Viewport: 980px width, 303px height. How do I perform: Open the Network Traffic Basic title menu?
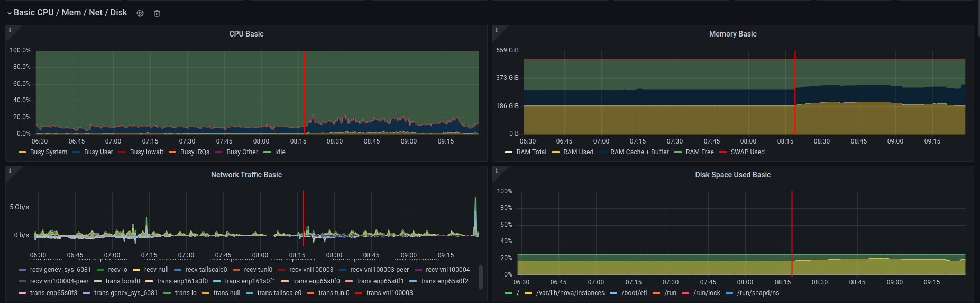pyautogui.click(x=246, y=175)
